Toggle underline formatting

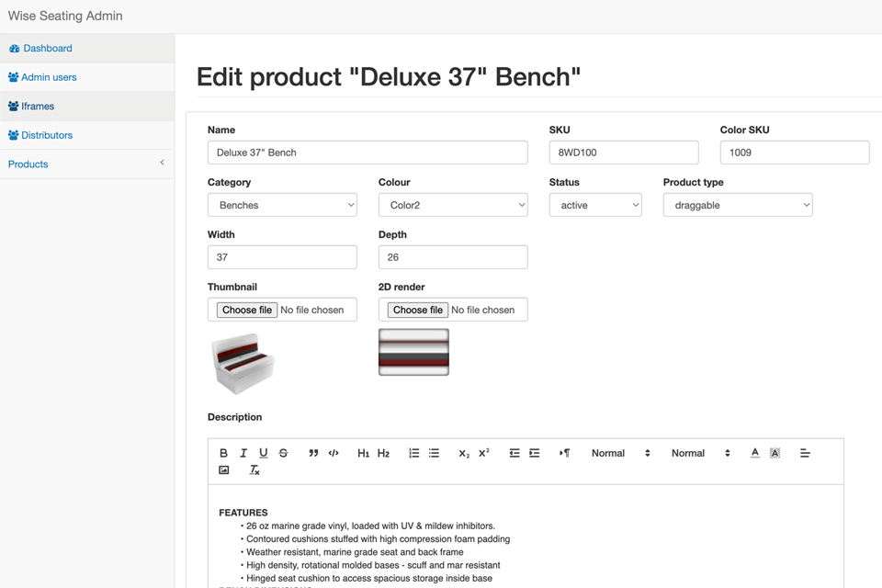263,453
